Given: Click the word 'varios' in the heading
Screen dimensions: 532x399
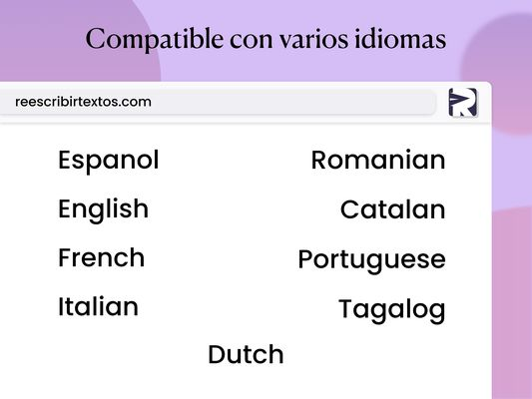Looking at the screenshot, I should [x=313, y=41].
